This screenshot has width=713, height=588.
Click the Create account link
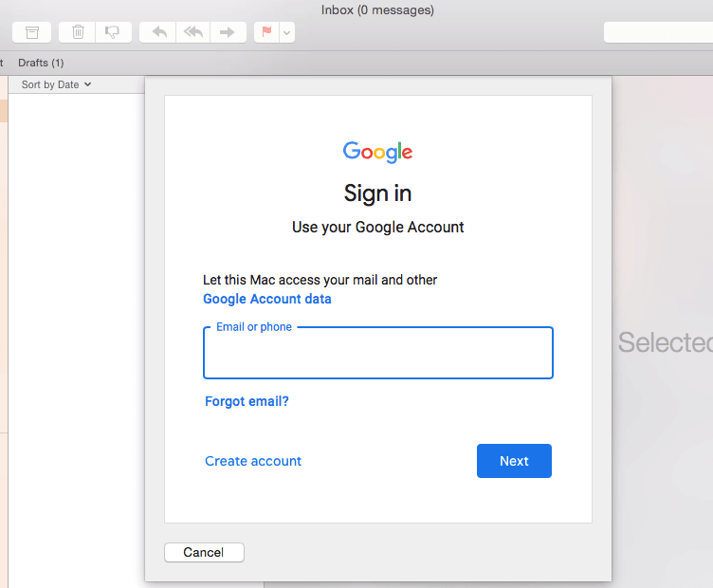pos(253,461)
